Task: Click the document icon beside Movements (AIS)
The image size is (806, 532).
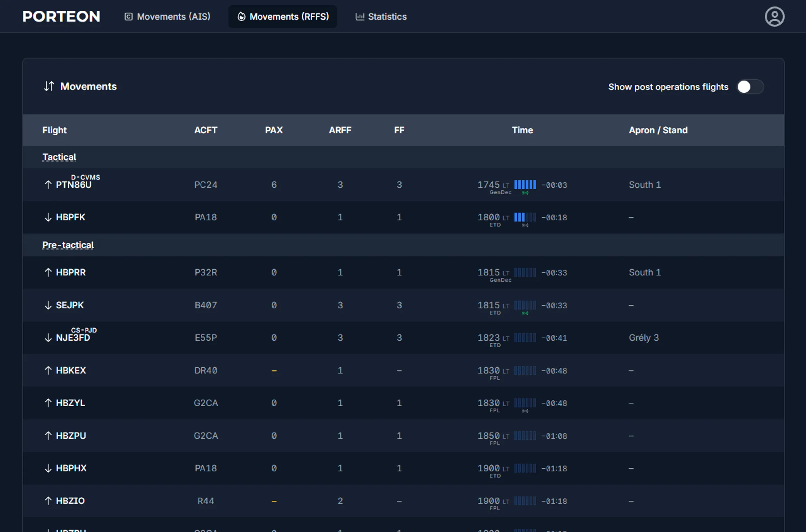Action: 128,16
